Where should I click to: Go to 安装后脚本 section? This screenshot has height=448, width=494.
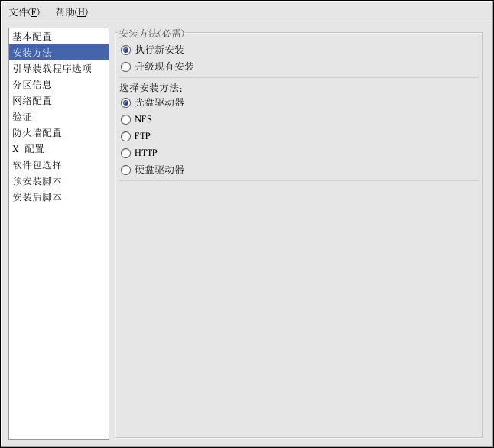59,197
